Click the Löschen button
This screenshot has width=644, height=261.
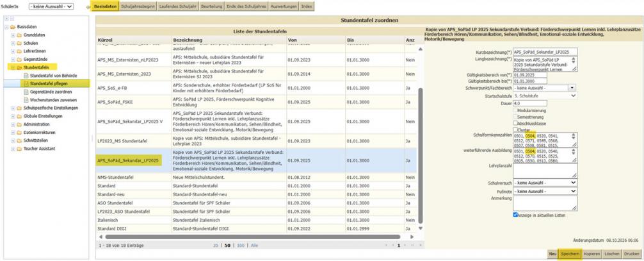point(613,254)
